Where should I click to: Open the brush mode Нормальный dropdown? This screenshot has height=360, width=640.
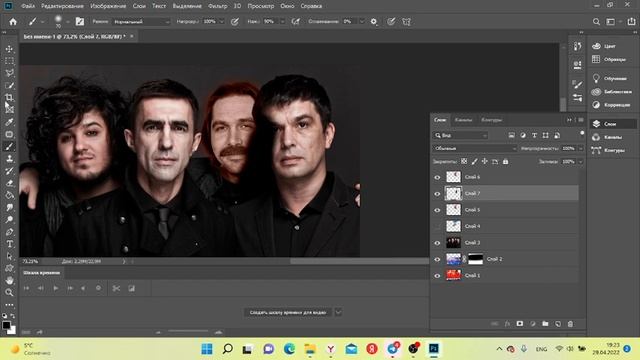(x=141, y=22)
